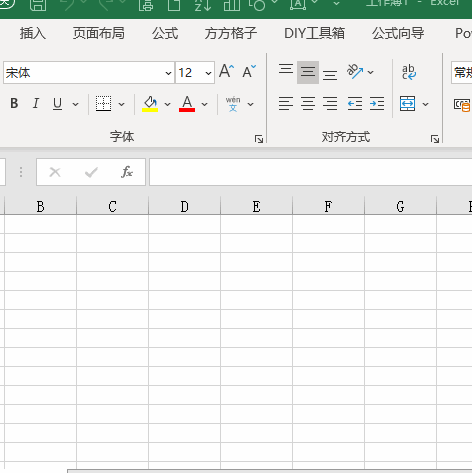Select column E header

(256, 206)
